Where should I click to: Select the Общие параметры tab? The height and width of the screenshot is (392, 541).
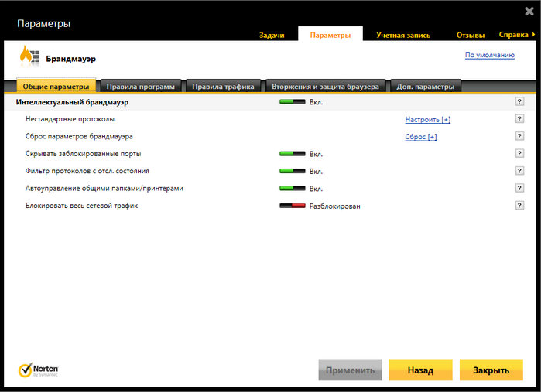tap(56, 86)
